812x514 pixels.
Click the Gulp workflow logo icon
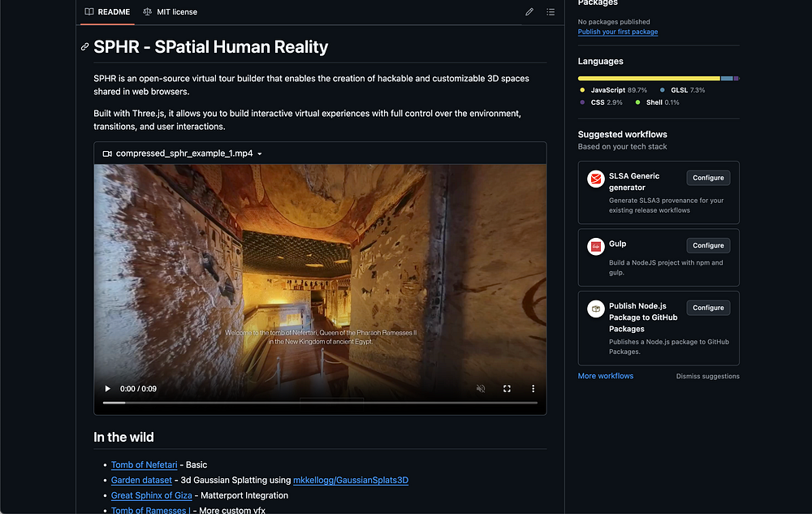[x=595, y=246]
